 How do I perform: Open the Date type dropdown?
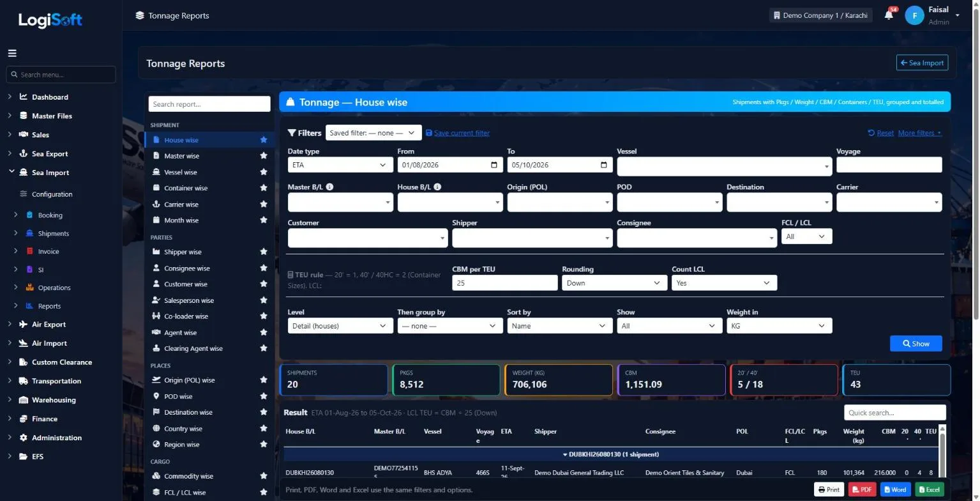click(340, 165)
